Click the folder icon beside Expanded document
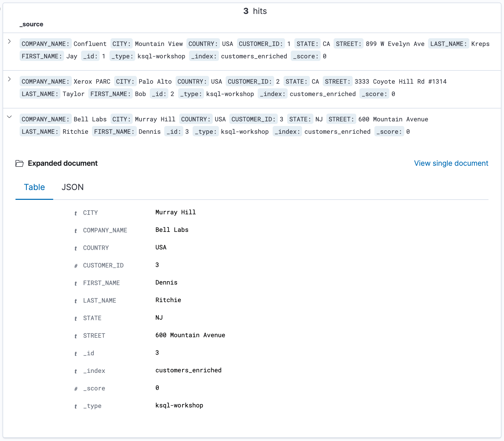Screen dimensions: 504x441 19,163
